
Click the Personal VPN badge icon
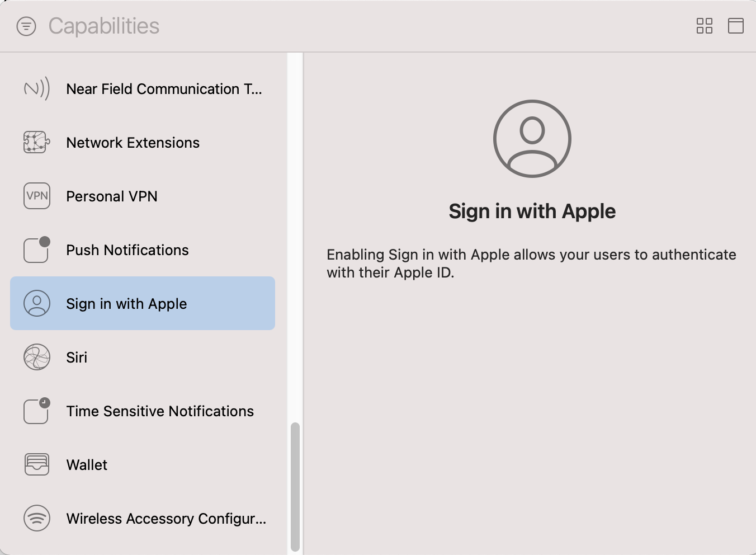tap(37, 196)
